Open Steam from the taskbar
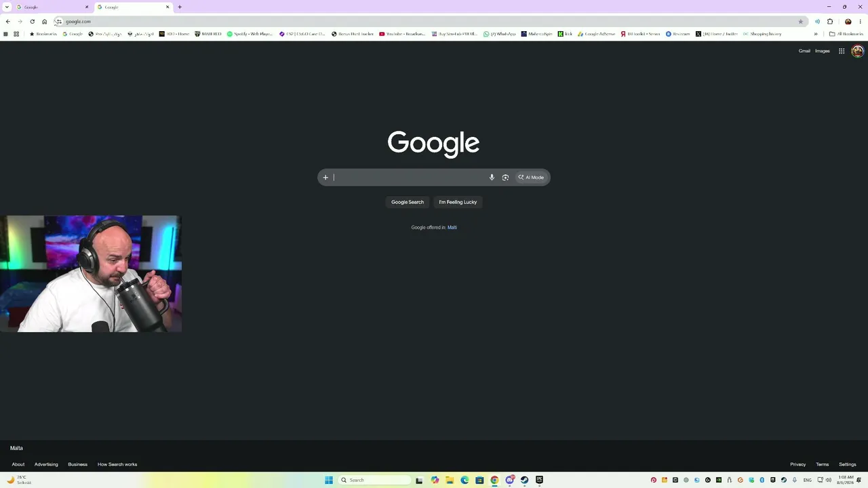 [x=524, y=480]
